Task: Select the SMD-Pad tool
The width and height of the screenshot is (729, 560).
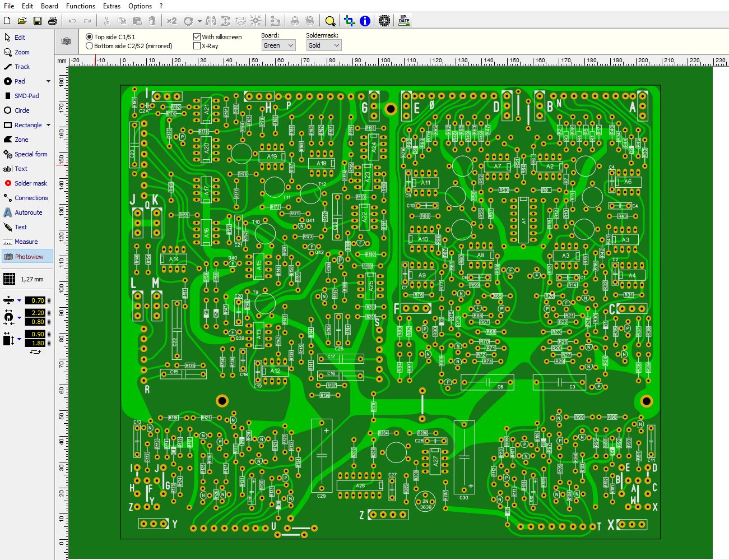Action: click(26, 96)
